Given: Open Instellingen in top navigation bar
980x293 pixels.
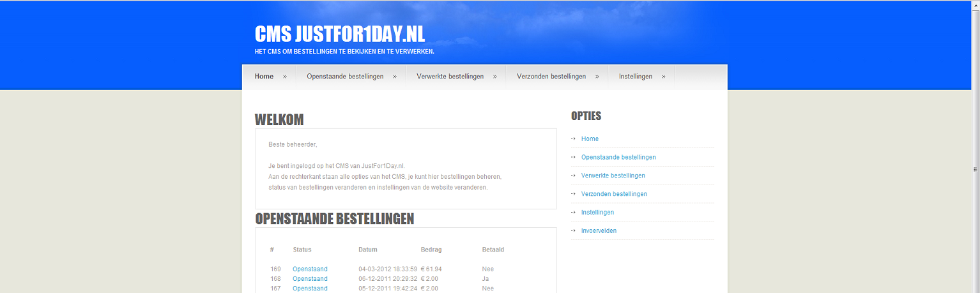Looking at the screenshot, I should [636, 77].
